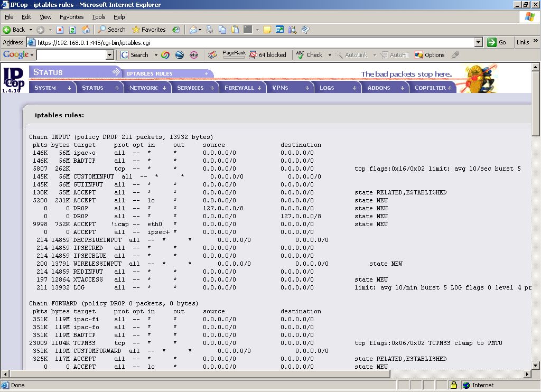Click the Google Earth globe icon
Image resolution: width=541 pixels, height=392 pixels.
[x=180, y=55]
